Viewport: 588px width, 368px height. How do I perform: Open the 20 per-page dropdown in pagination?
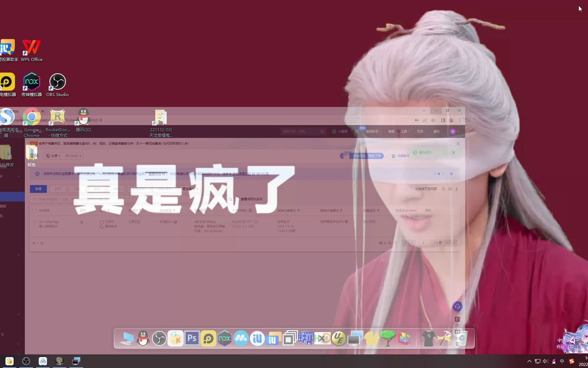(382, 243)
